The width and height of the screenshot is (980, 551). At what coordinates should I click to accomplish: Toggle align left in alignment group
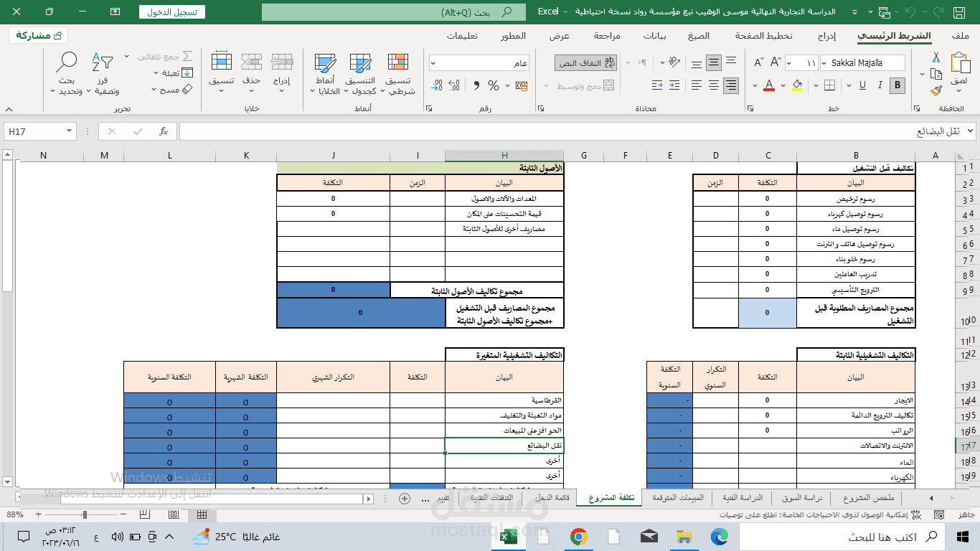(x=695, y=85)
